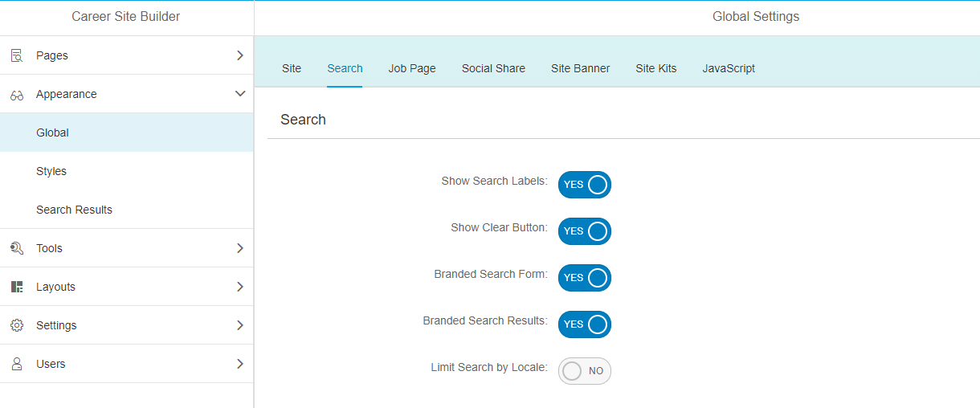Open Search Results in sidebar

pyautogui.click(x=74, y=210)
